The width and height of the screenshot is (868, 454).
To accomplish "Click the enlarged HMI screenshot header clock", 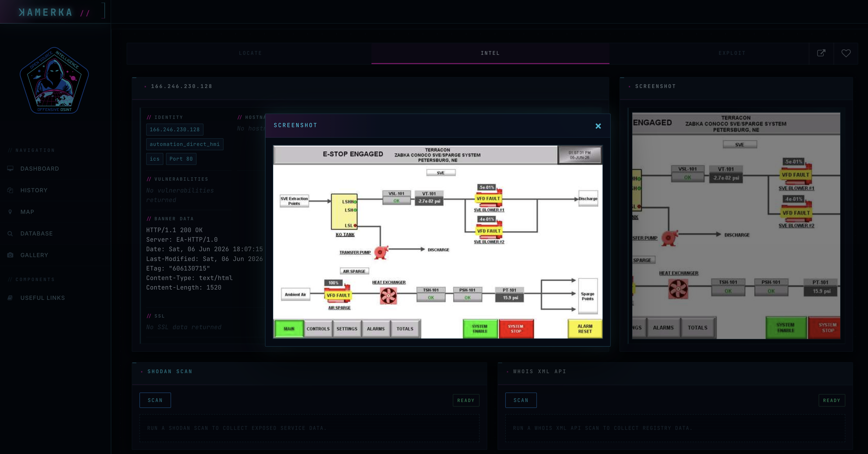I will 580,155.
